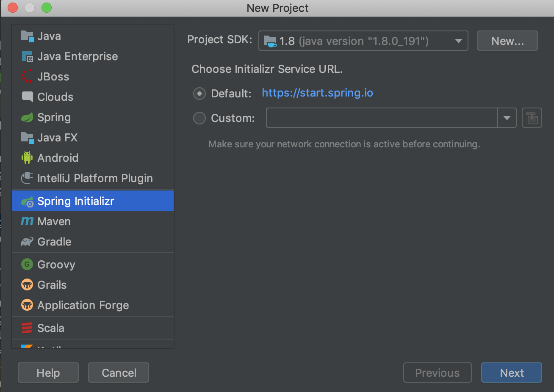Select the Spring Initializr entry

click(x=93, y=201)
